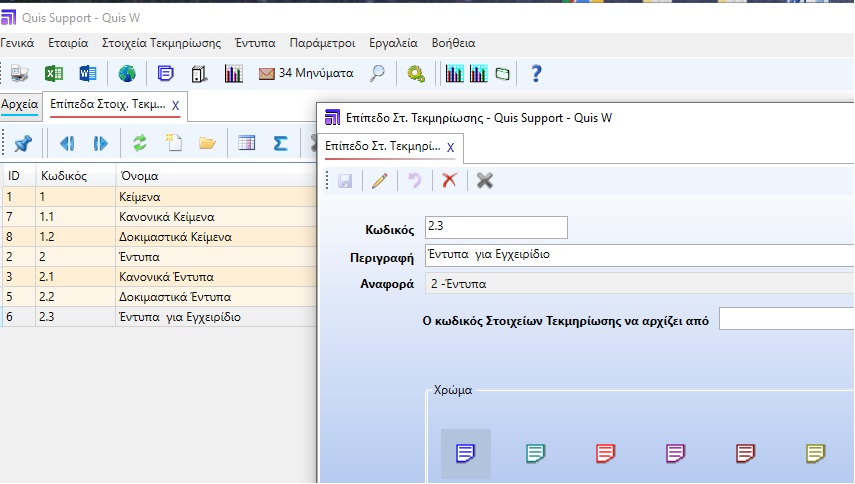Click the Περιγραφή description field
This screenshot has width=855, height=484.
tap(640, 255)
